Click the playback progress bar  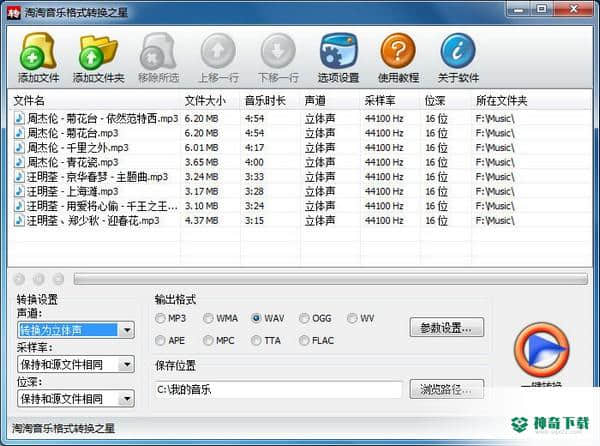click(x=331, y=279)
